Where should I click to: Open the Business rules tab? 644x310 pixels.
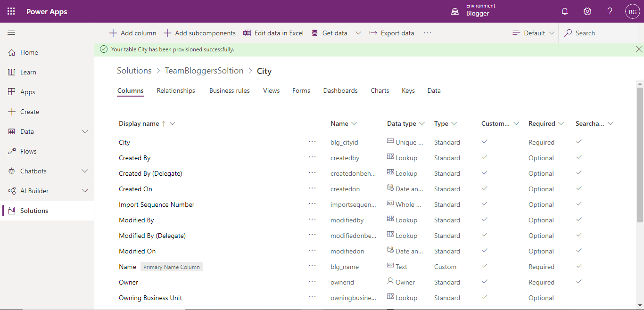[x=230, y=90]
